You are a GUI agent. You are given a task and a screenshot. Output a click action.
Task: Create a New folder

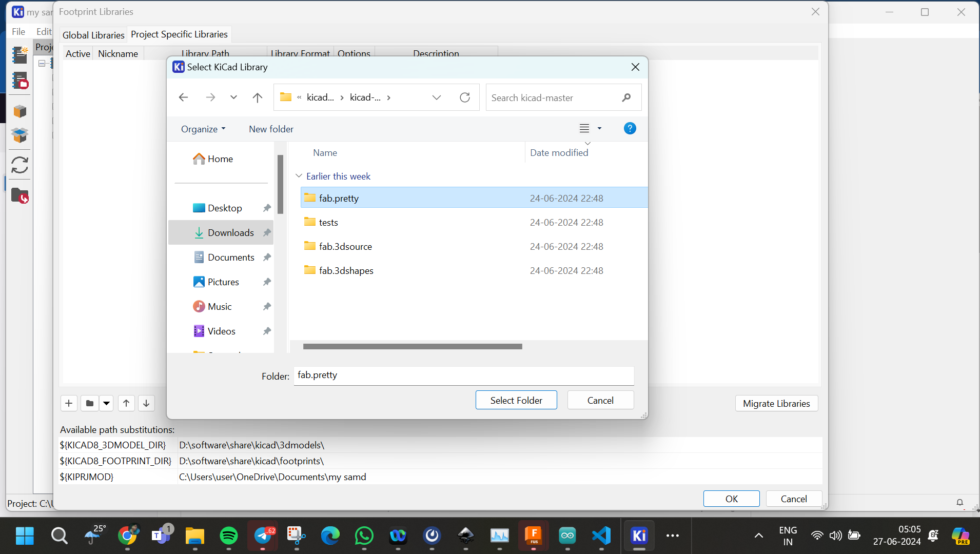pos(271,129)
